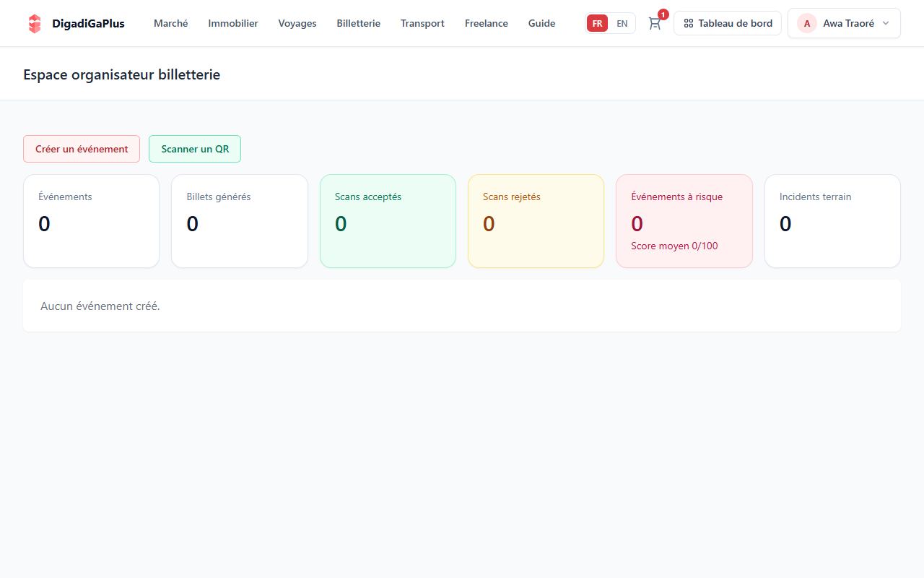Click the Aucun événement créé message
The height and width of the screenshot is (578, 924).
click(x=100, y=306)
